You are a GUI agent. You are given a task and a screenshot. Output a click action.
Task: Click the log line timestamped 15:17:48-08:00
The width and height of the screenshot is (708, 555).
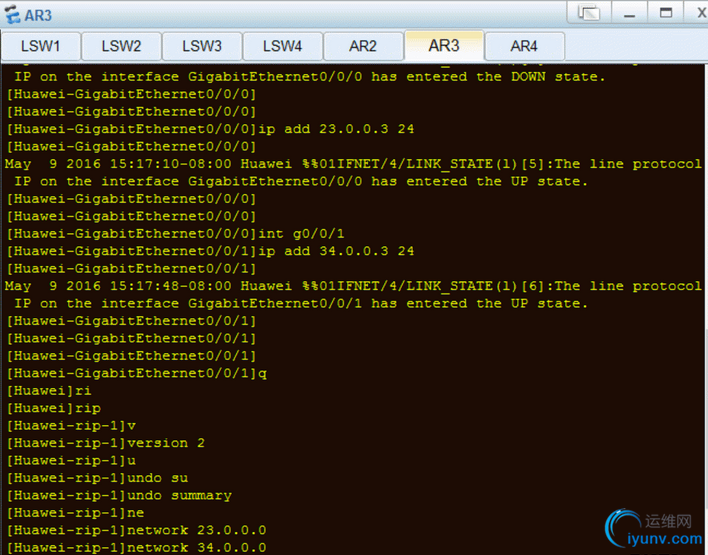tap(353, 286)
